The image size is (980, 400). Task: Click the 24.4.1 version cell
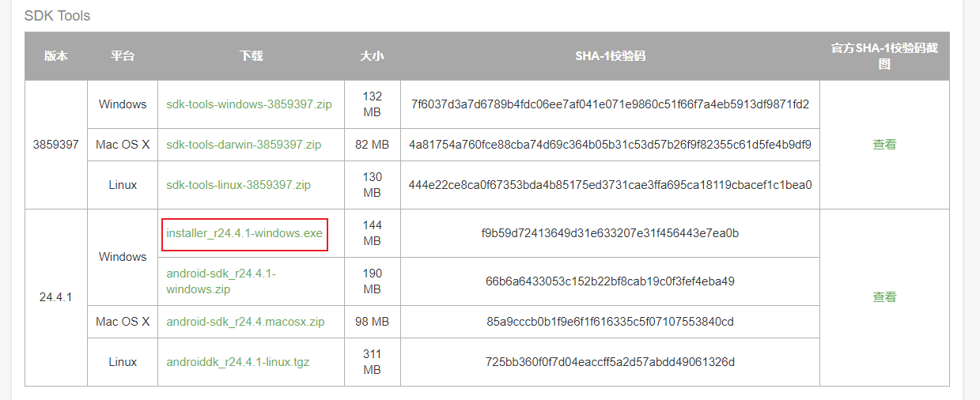[56, 297]
